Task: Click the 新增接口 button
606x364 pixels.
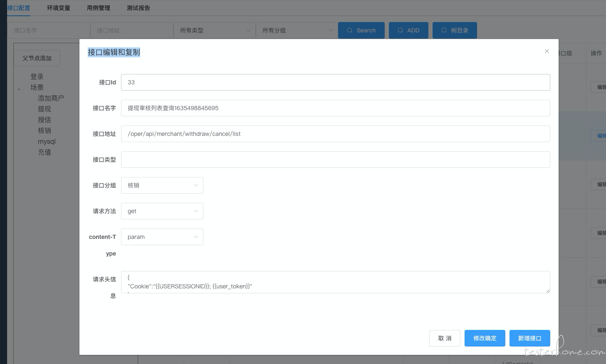Action: [529, 338]
